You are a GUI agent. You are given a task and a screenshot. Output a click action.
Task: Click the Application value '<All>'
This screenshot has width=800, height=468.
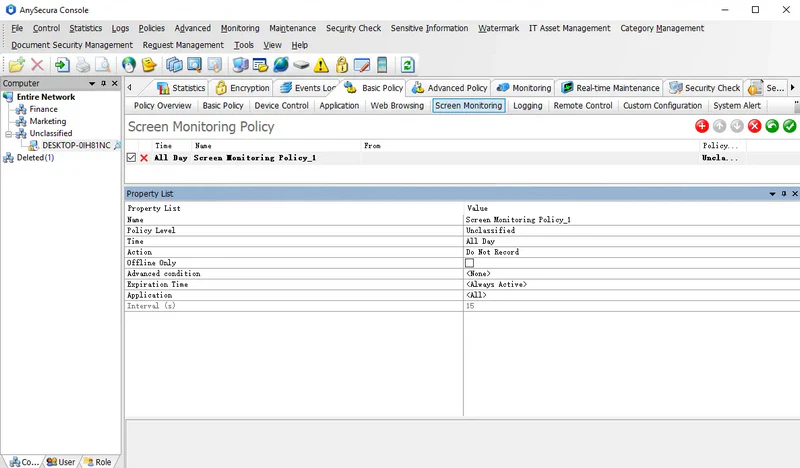click(x=476, y=295)
